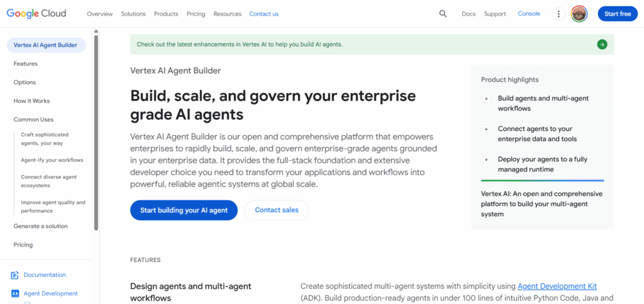Click the Start free button
Image resolution: width=644 pixels, height=304 pixels.
[617, 14]
